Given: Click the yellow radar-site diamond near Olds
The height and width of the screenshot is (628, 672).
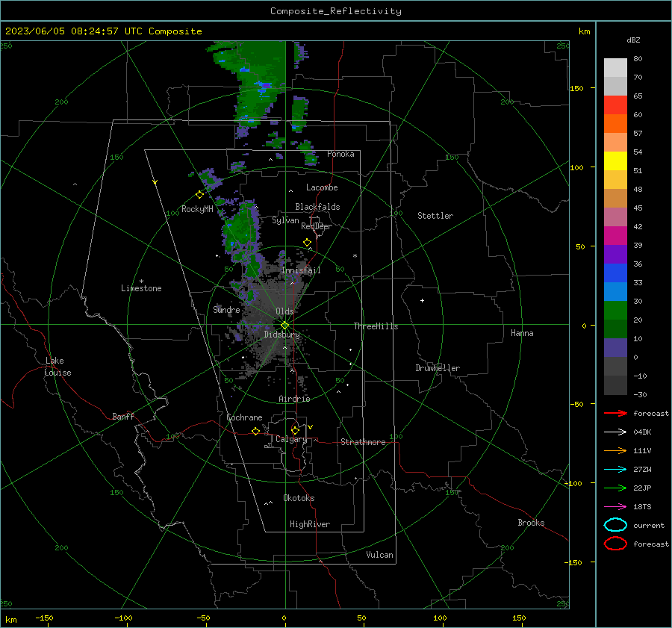Looking at the screenshot, I should click(284, 326).
